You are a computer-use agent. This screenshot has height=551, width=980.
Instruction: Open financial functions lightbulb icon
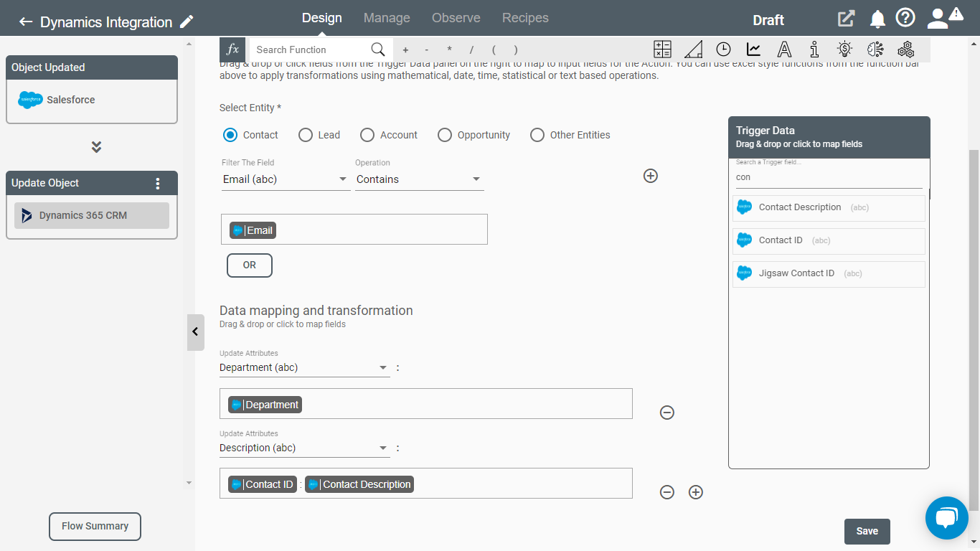click(x=844, y=49)
